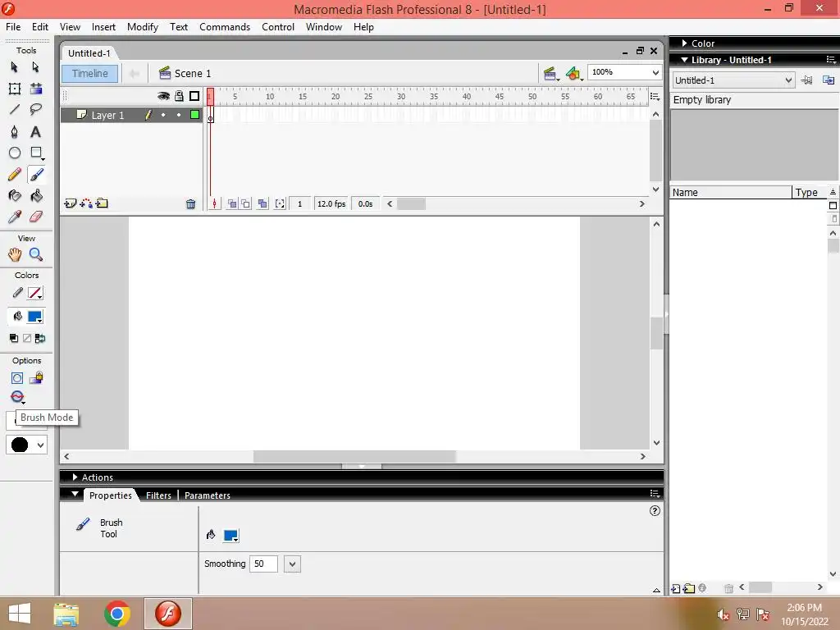Click Modify Onion Markers icon
840x630 pixels.
click(x=281, y=203)
